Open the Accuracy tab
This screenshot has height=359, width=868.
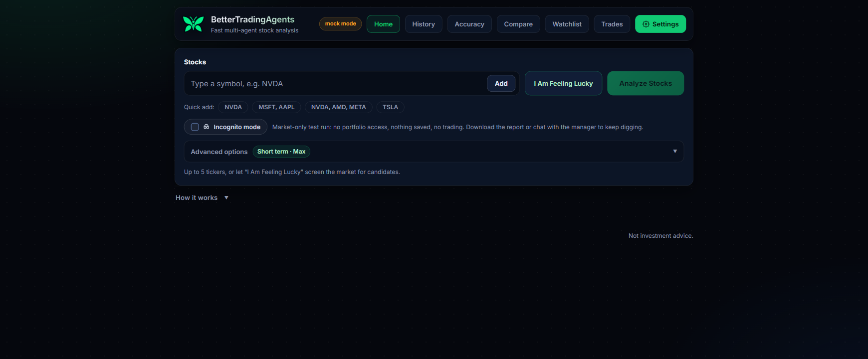point(469,24)
